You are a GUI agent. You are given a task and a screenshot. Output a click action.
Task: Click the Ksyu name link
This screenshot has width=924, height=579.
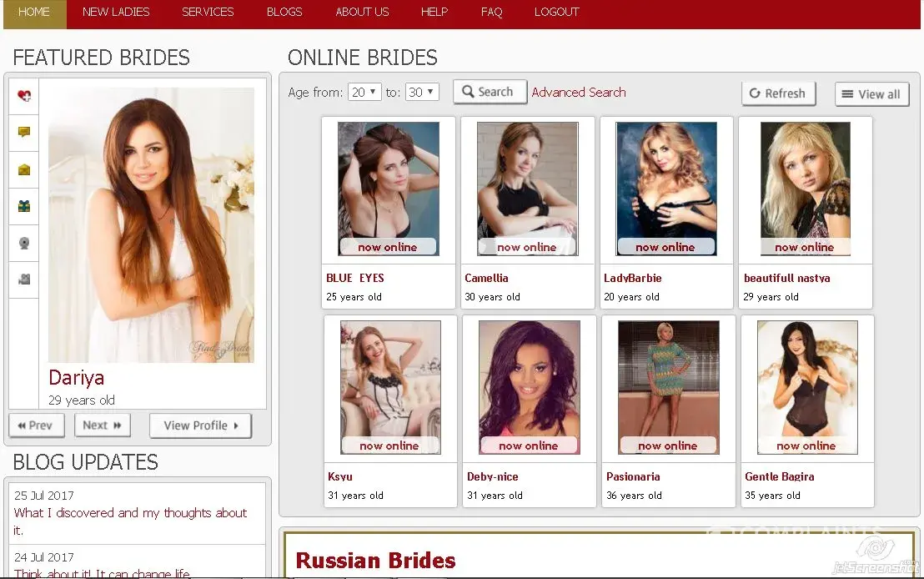click(340, 476)
